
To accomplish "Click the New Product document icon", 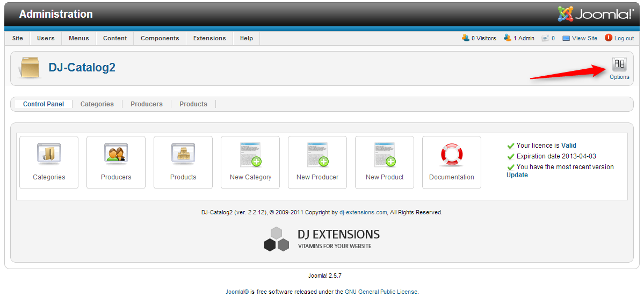I will pos(385,155).
